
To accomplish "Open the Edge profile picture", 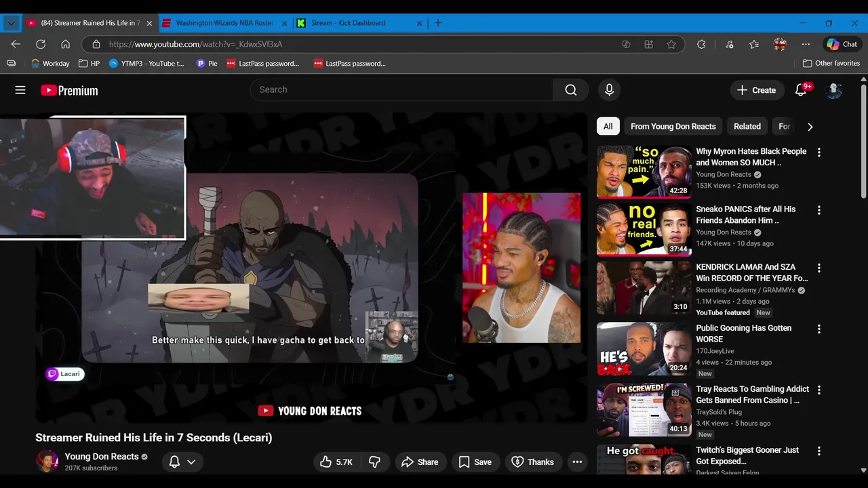I will pyautogui.click(x=780, y=44).
